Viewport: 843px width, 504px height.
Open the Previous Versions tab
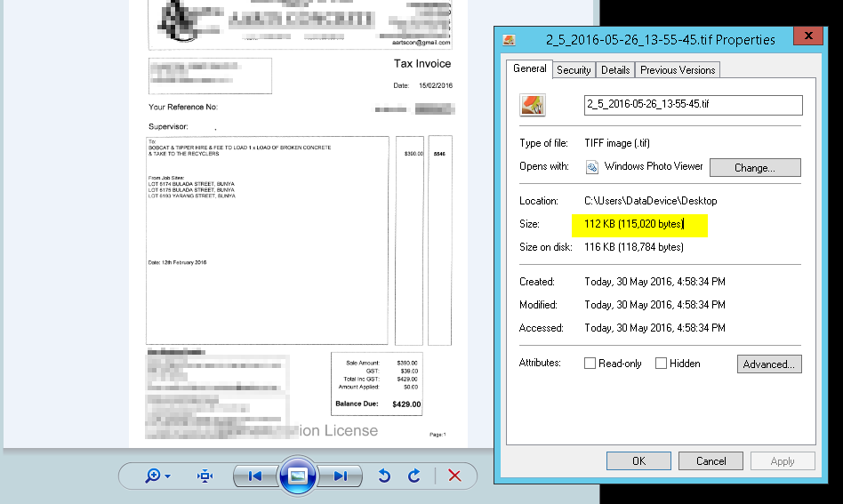point(678,70)
